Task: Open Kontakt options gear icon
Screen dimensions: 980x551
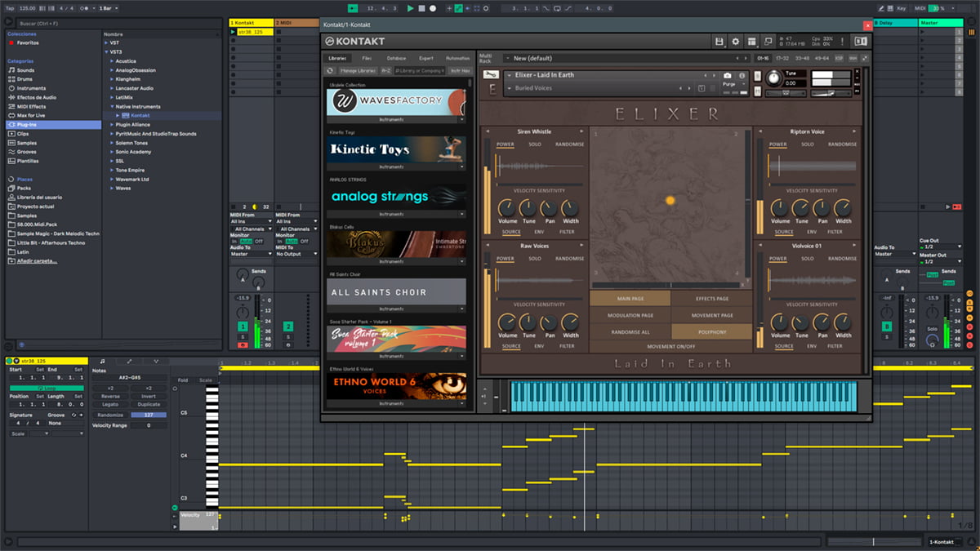Action: pos(735,41)
